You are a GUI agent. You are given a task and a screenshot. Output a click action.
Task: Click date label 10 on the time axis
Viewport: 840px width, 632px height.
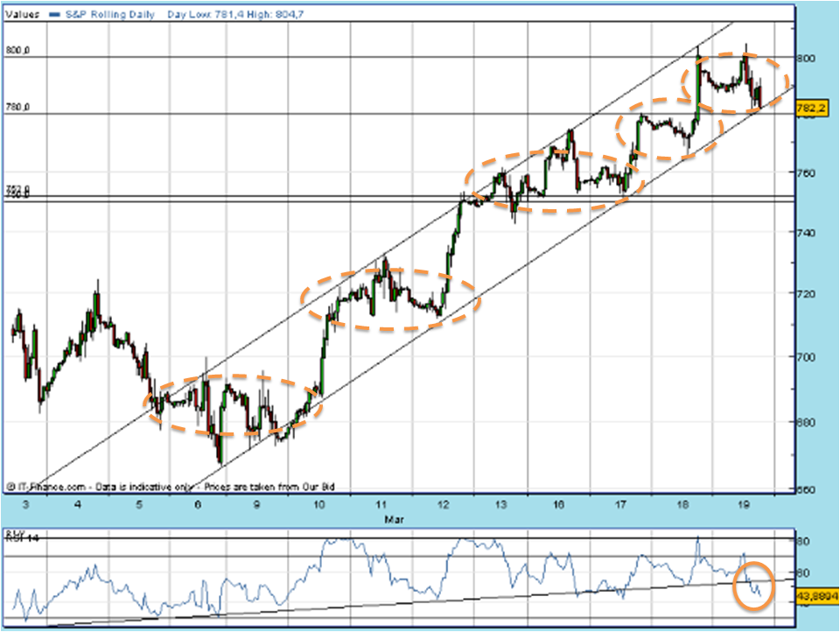tap(319, 504)
